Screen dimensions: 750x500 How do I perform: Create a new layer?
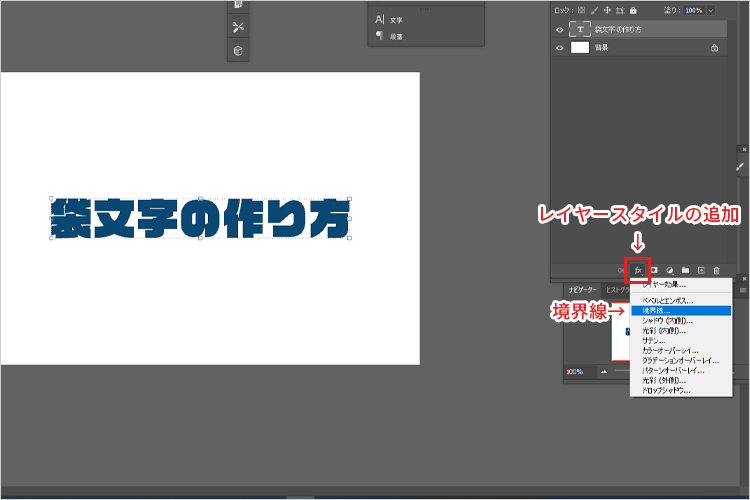click(x=701, y=270)
